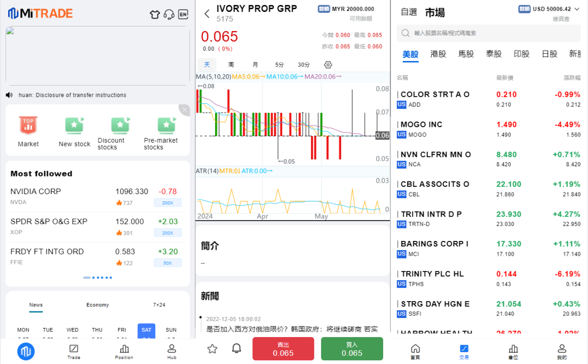Switch to 泰股 market tab
Image resolution: width=588 pixels, height=364 pixels.
point(494,54)
